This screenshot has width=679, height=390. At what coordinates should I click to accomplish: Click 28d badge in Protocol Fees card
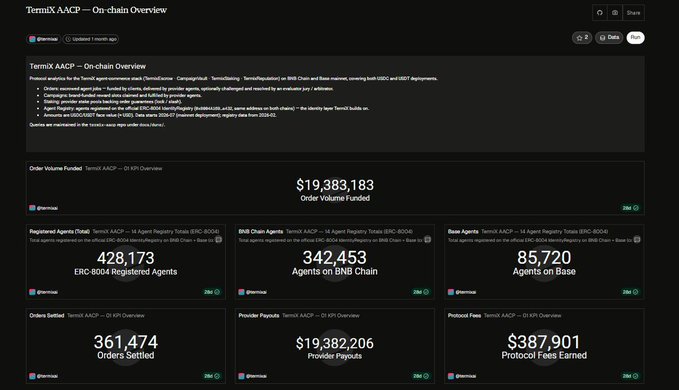(630, 376)
